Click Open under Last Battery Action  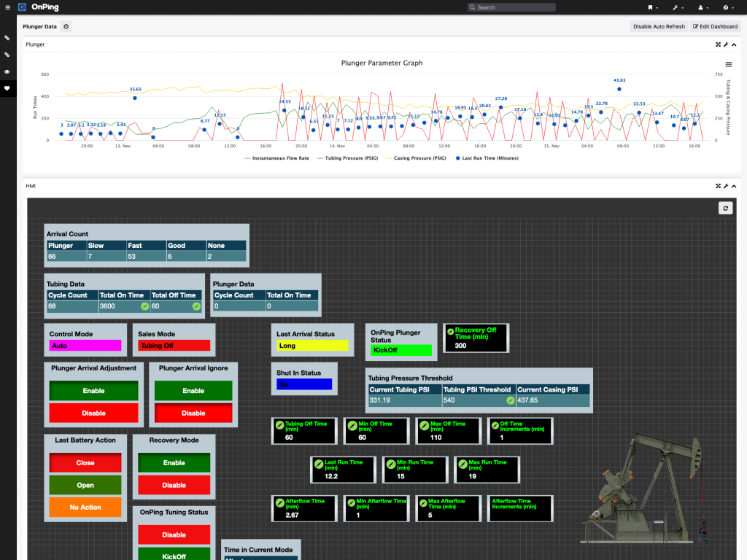pyautogui.click(x=85, y=485)
